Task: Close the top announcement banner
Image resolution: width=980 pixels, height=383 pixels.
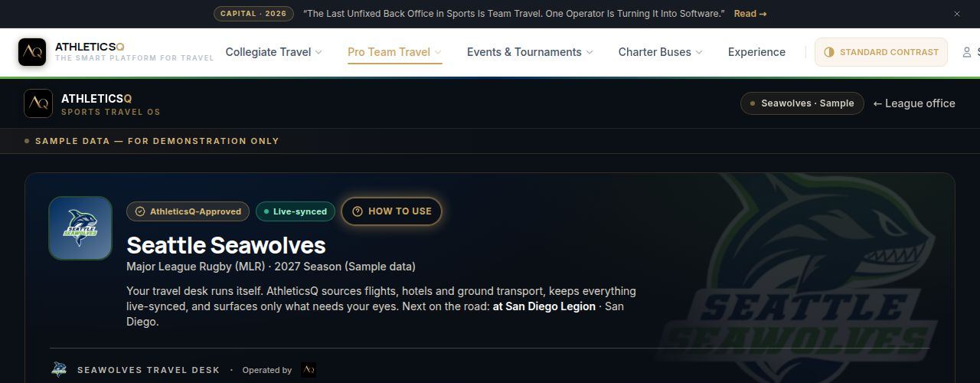Action: 957,14
